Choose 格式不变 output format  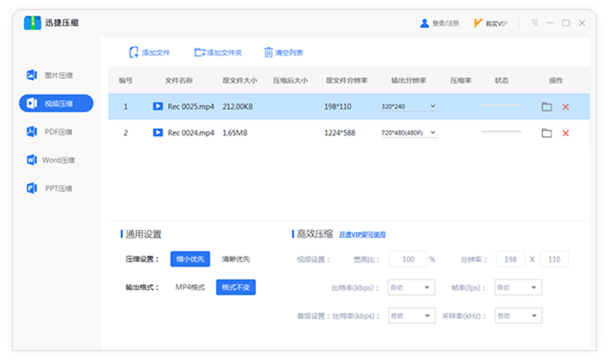236,287
